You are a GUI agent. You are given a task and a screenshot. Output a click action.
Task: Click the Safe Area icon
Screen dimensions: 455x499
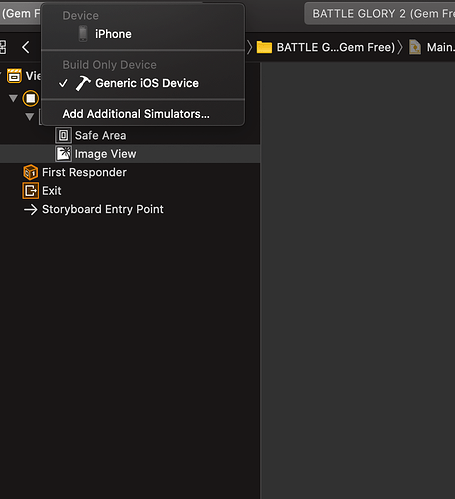(x=63, y=135)
